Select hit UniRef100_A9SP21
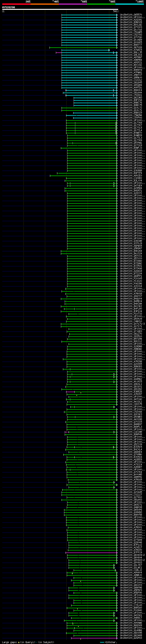The width and height of the screenshot is (146, 644). (x=131, y=63)
